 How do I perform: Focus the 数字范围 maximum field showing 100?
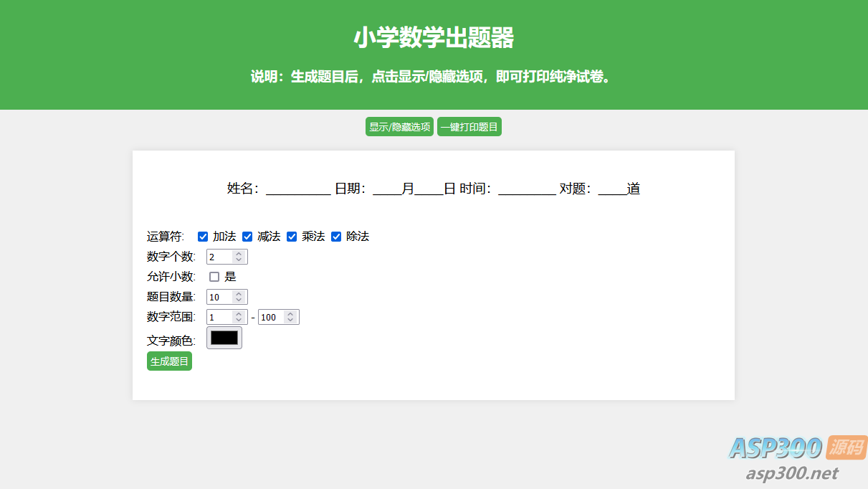pyautogui.click(x=271, y=317)
